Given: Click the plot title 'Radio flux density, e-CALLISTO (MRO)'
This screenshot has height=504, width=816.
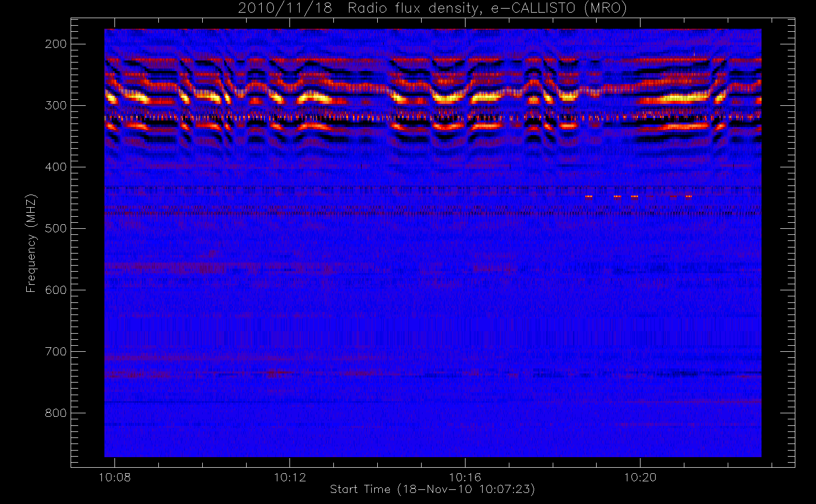Looking at the screenshot, I should click(x=487, y=9).
